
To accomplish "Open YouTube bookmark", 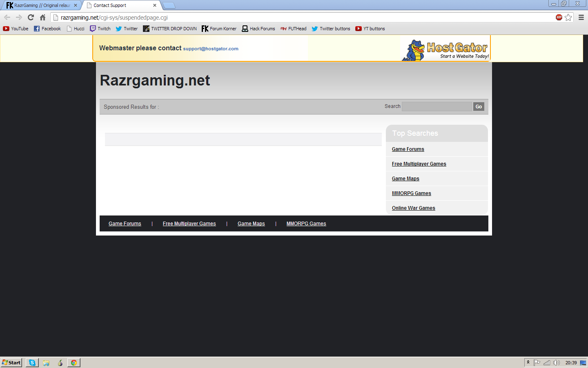I will [16, 29].
